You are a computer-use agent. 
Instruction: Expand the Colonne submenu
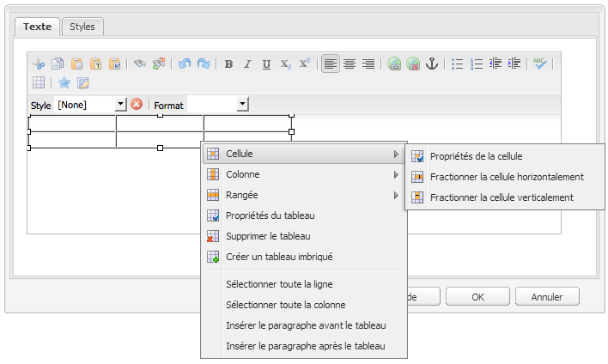[x=305, y=174]
